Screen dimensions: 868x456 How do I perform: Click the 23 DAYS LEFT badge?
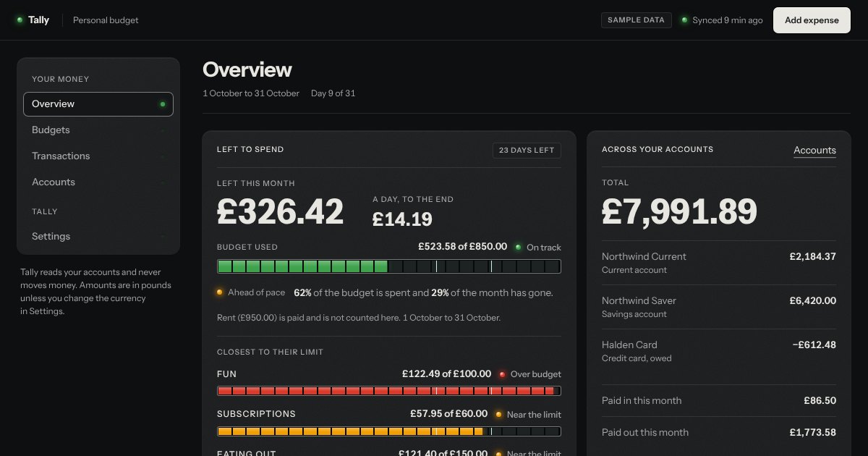(x=527, y=151)
